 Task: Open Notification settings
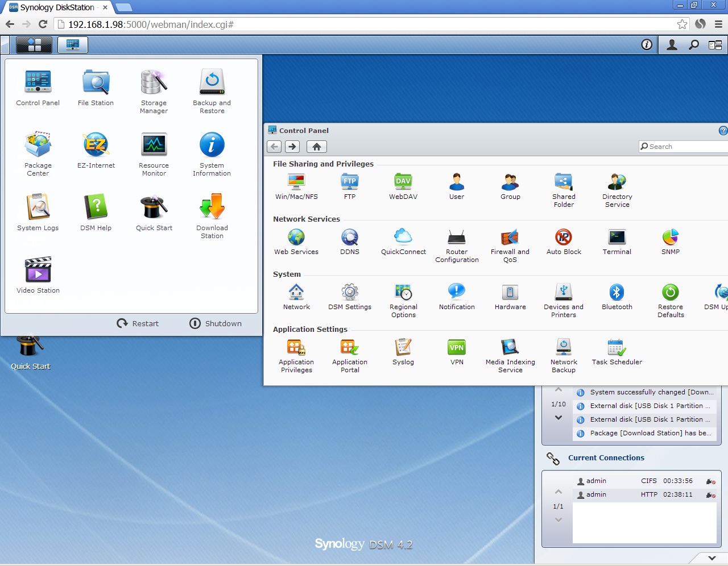click(457, 297)
